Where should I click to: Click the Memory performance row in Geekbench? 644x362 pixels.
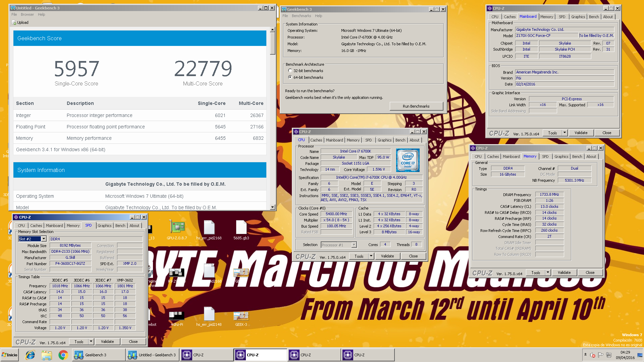(140, 138)
